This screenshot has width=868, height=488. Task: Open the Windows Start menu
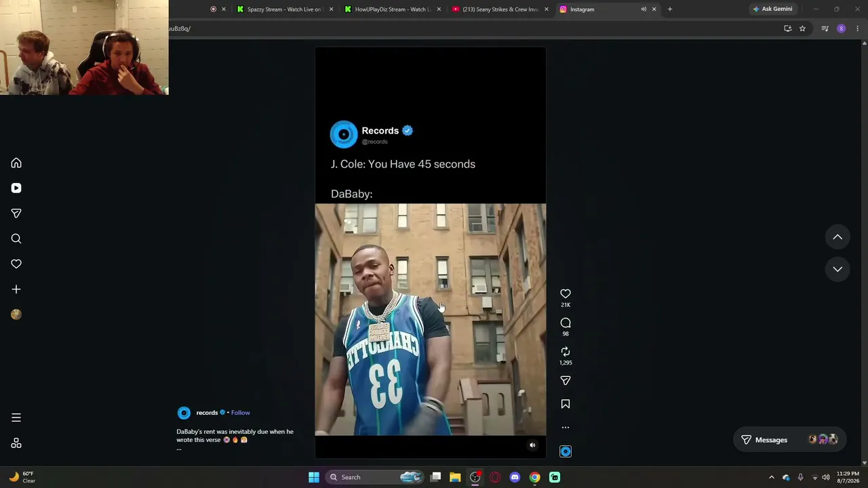coord(314,477)
